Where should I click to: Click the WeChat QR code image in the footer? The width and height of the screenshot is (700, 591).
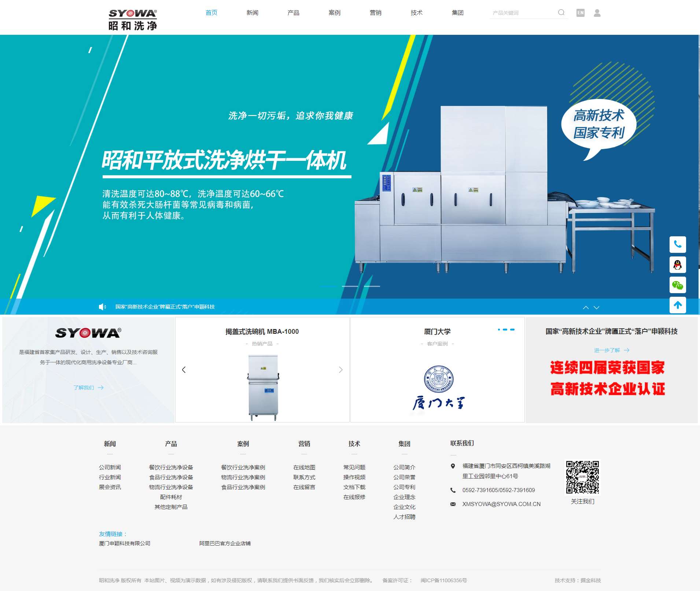pyautogui.click(x=583, y=477)
